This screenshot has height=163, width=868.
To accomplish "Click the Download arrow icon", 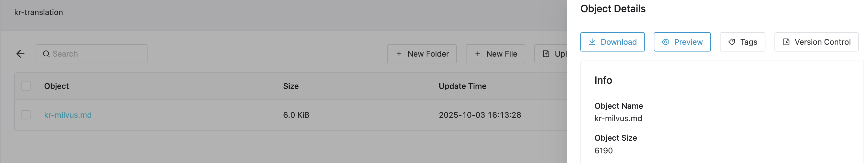I will click(592, 42).
